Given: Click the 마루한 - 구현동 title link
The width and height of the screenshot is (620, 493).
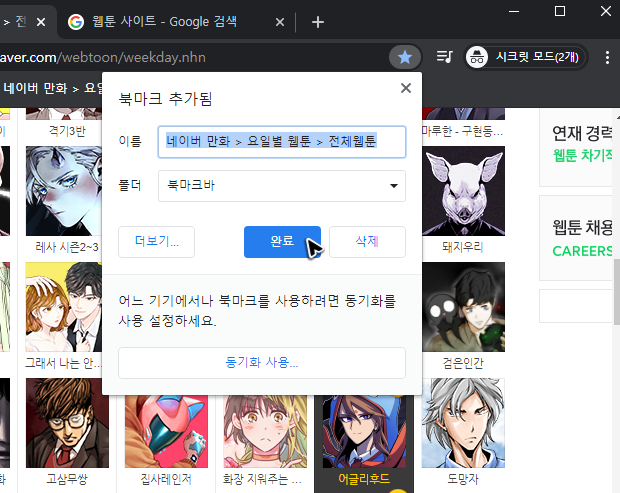Looking at the screenshot, I should (462, 131).
